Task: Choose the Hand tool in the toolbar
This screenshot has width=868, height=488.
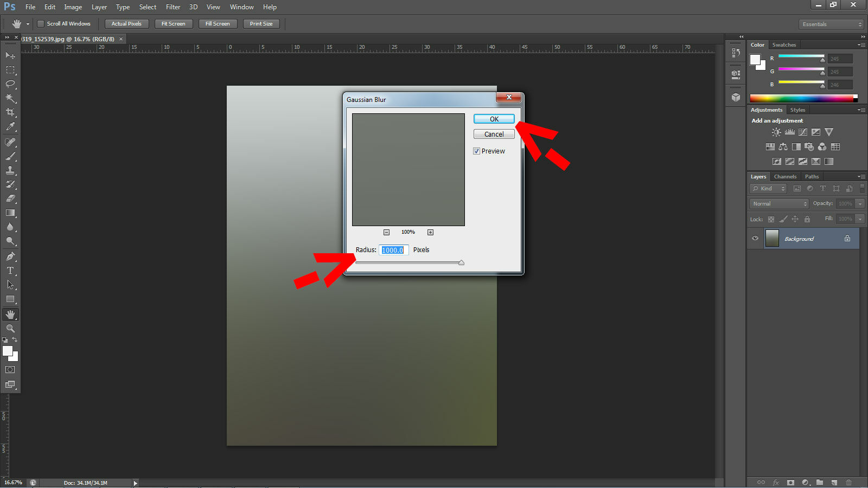Action: pos(10,314)
